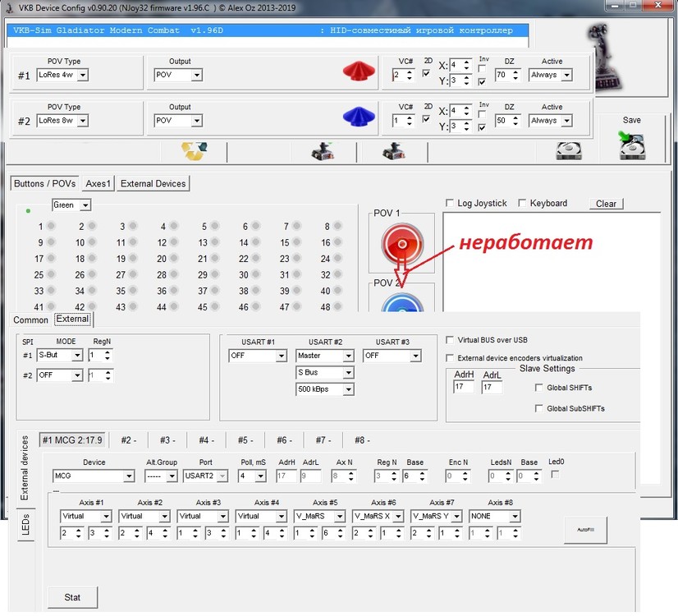This screenshot has width=678, height=616.
Task: Select the External sub-tab
Action: tap(72, 319)
